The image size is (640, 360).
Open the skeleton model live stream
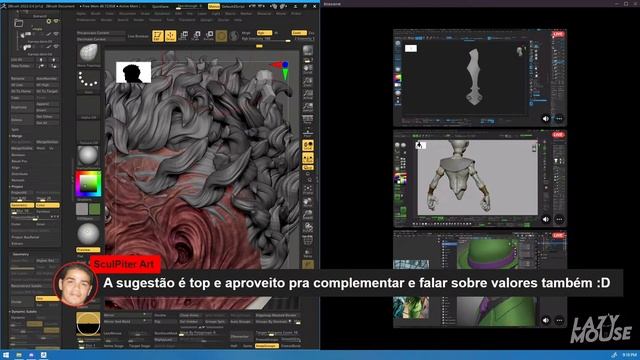(480, 178)
